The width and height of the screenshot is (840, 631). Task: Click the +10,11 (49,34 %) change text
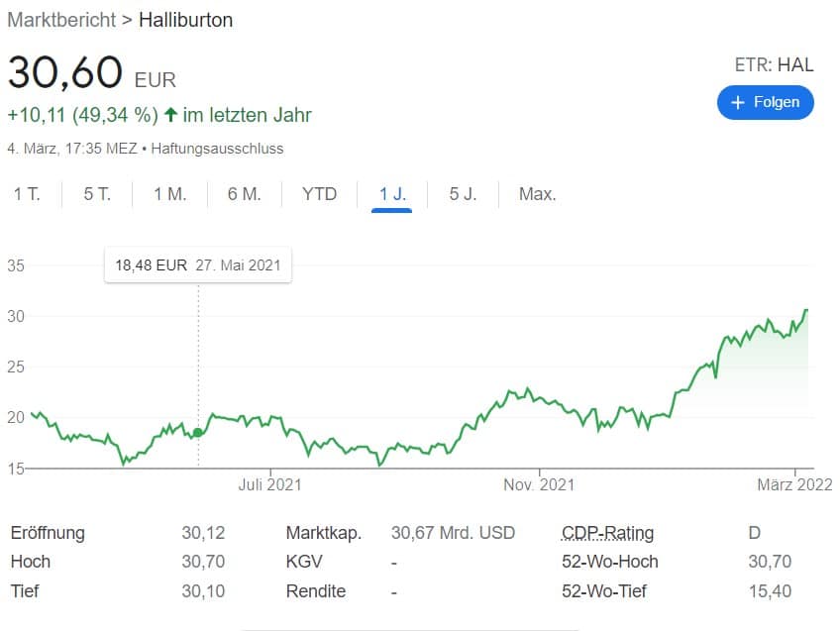click(83, 115)
